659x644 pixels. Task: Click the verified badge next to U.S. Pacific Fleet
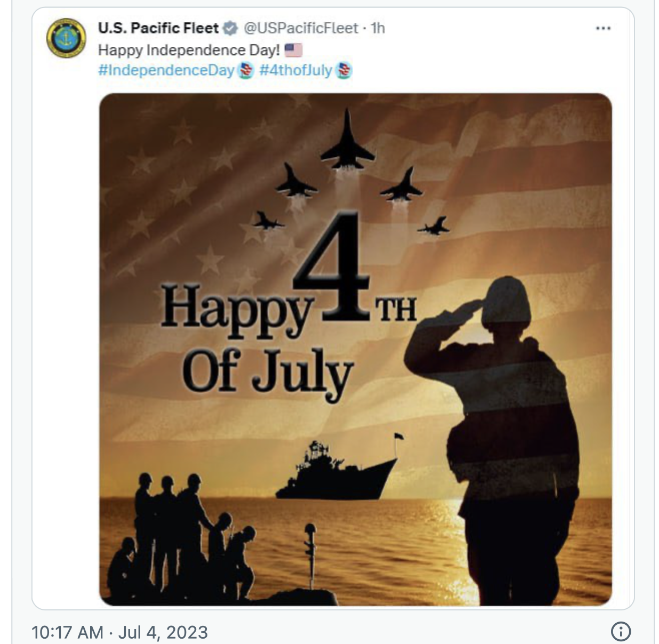click(230, 28)
